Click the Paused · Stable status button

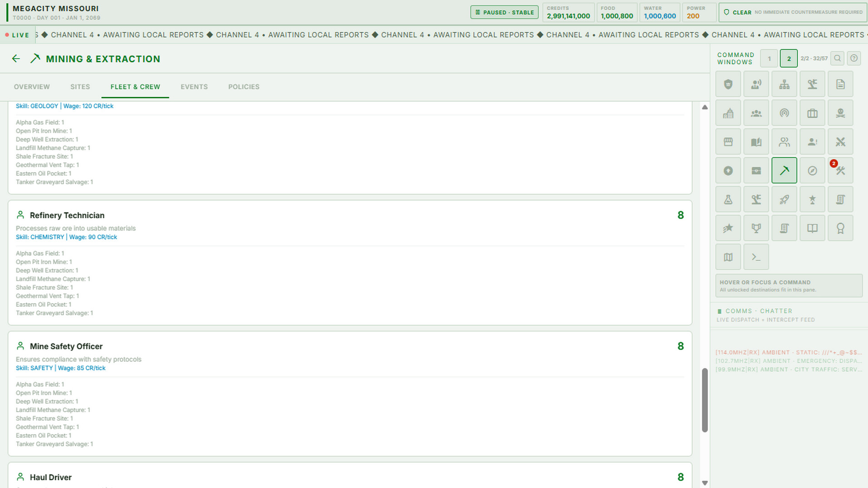[505, 12]
